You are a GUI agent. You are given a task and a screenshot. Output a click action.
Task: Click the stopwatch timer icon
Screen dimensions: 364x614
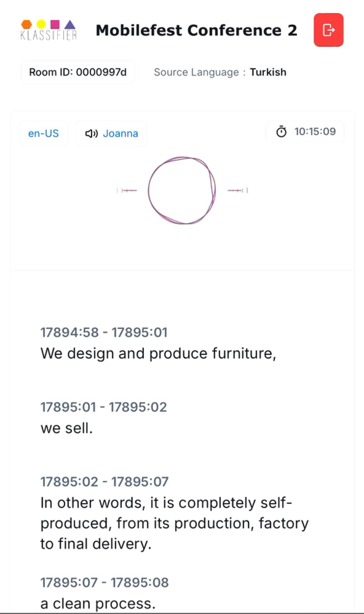281,132
